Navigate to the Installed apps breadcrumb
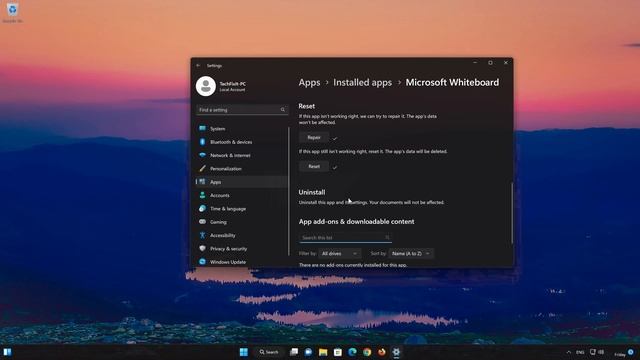This screenshot has height=360, width=640. 362,82
